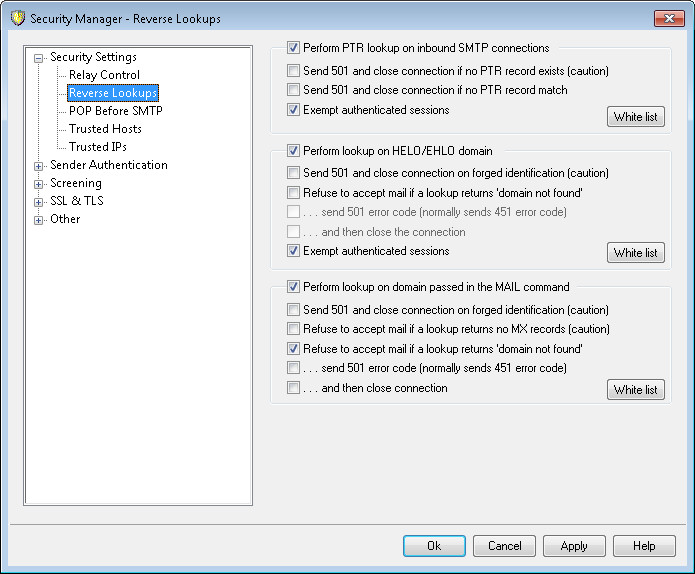Uncheck Exempt authenticated sessions under PTR lookup
The height and width of the screenshot is (574, 695).
(x=293, y=110)
